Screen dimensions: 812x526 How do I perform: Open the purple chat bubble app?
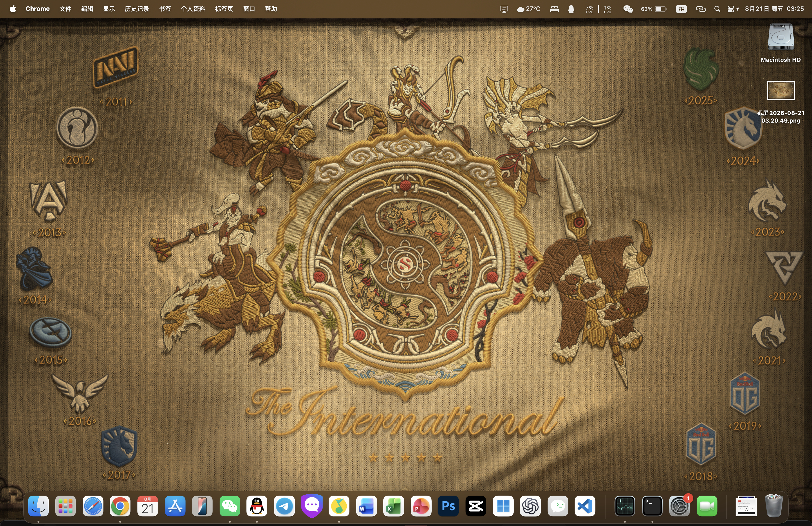[x=312, y=506]
